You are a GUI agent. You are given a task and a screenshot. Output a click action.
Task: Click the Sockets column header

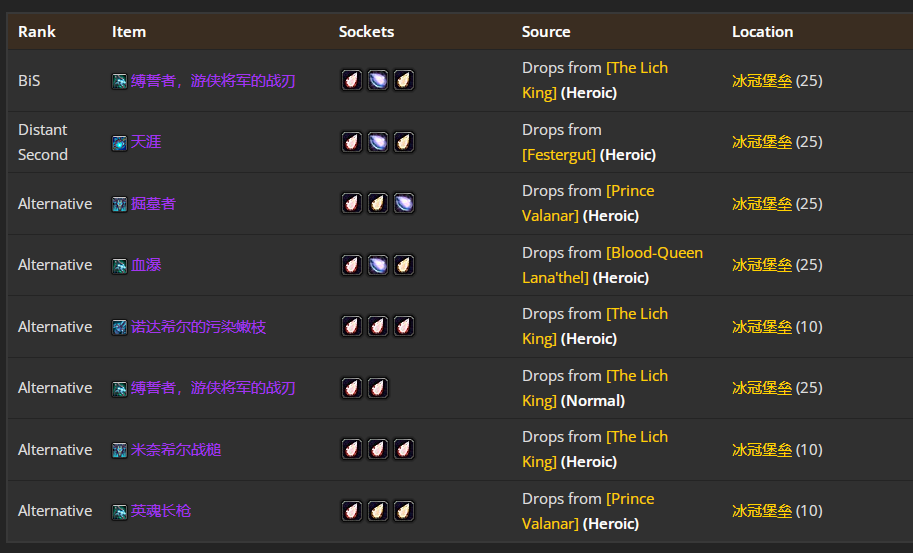pyautogui.click(x=366, y=32)
